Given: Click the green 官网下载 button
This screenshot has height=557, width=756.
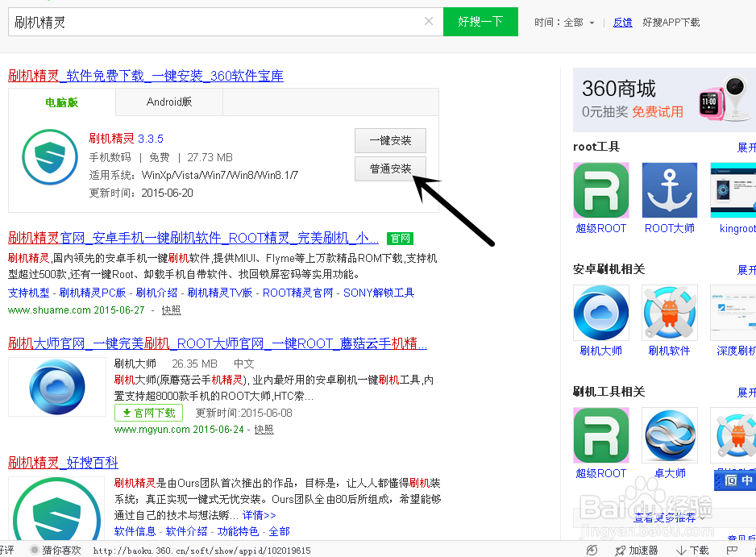Looking at the screenshot, I should point(148,413).
